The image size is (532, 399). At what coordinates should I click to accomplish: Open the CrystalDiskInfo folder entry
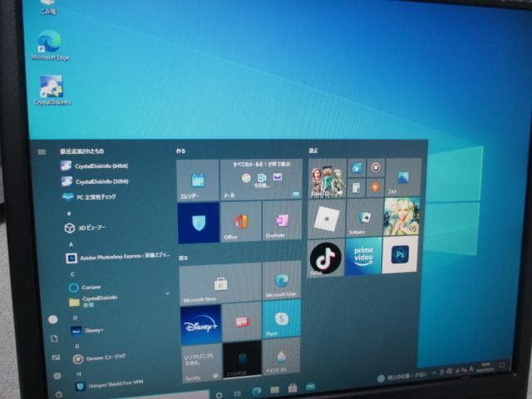(x=93, y=301)
